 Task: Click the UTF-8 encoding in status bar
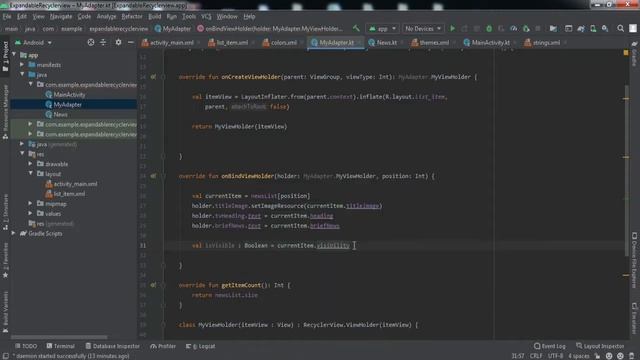555,356
